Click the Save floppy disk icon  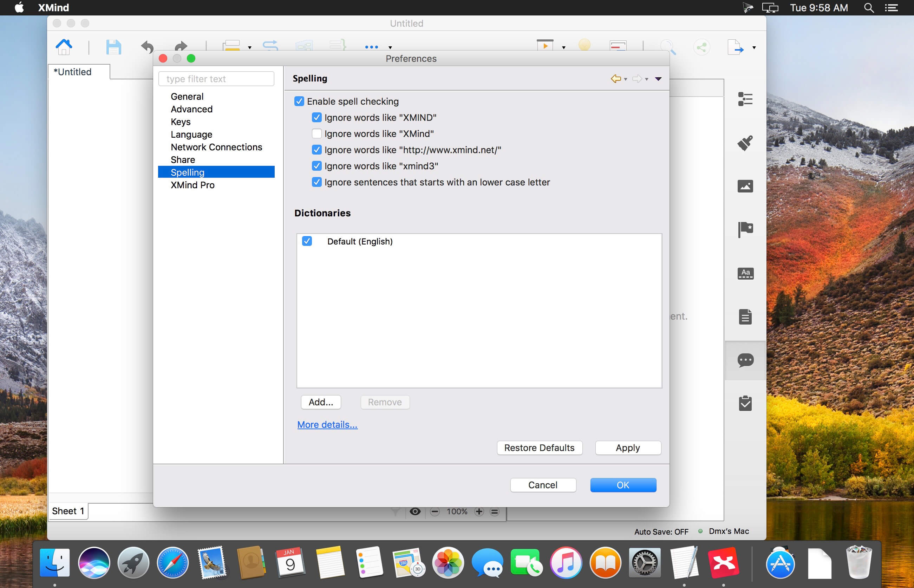(113, 47)
